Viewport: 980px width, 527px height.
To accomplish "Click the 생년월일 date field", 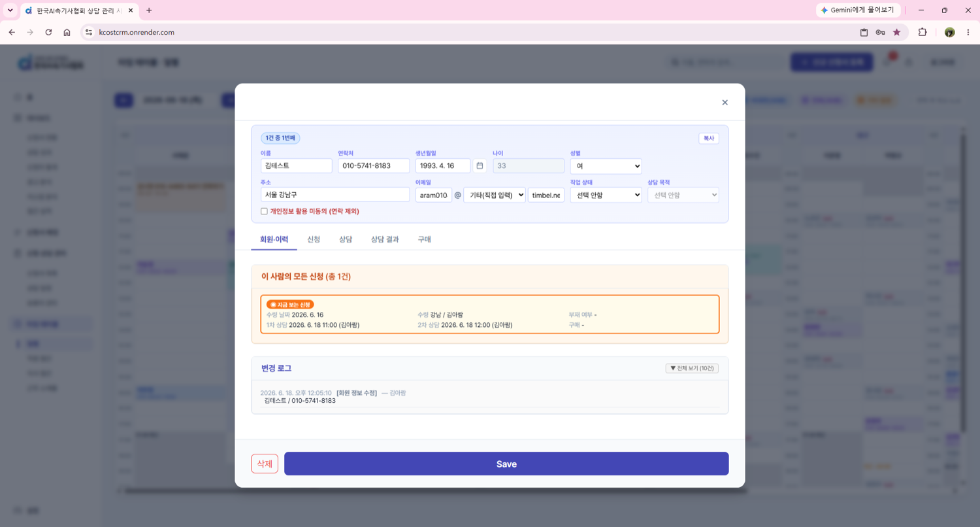I will coord(443,166).
